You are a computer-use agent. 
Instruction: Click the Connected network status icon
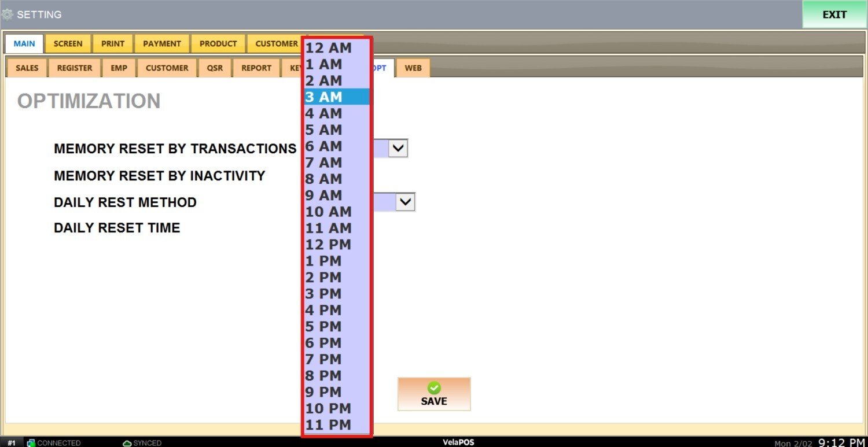point(31,443)
